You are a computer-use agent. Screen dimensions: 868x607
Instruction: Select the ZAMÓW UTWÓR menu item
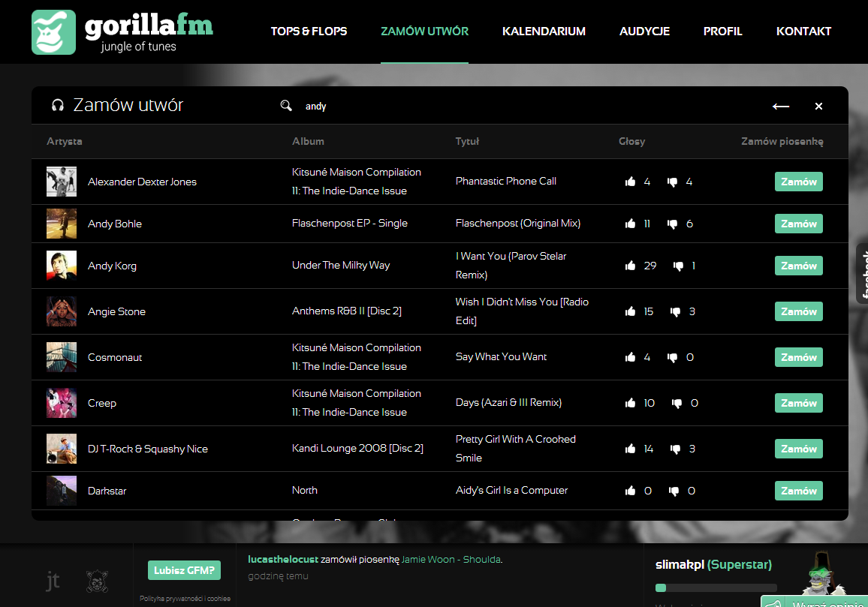coord(424,32)
